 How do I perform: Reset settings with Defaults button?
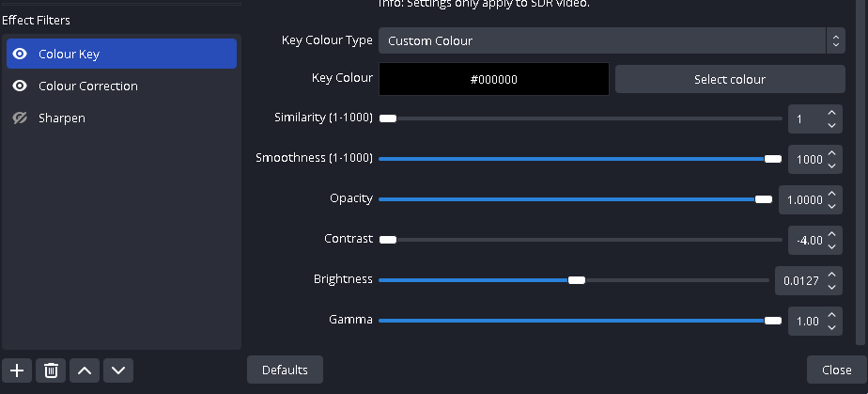285,370
